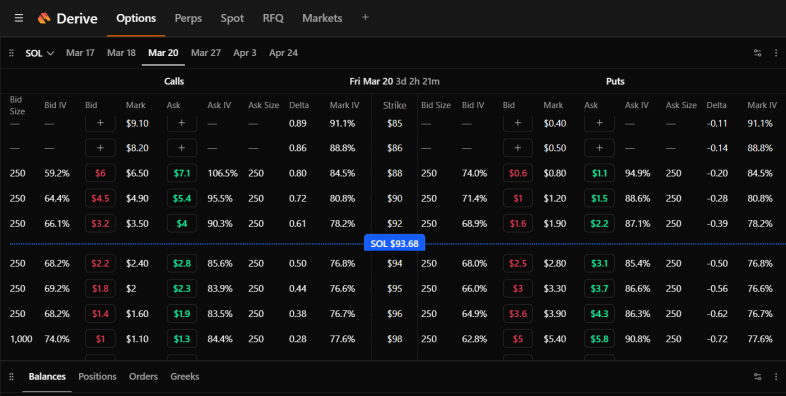Open balances panel filter settings icon
Screen dimensions: 786x396
click(x=757, y=376)
